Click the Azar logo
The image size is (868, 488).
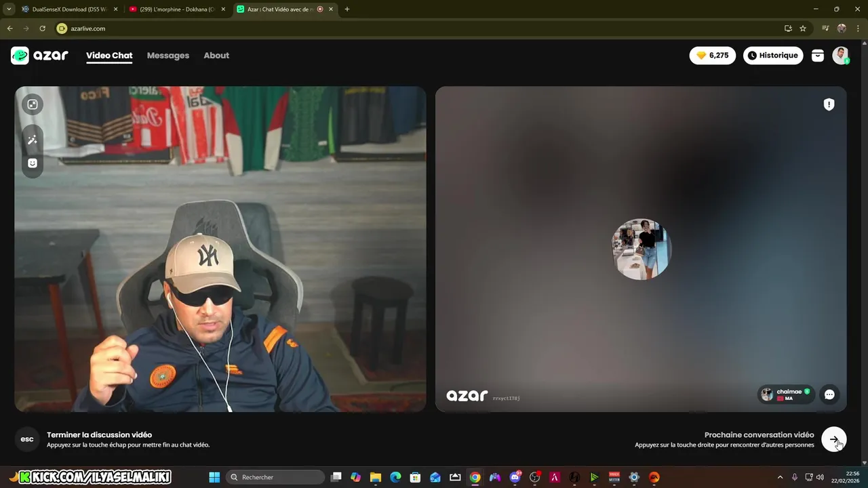39,56
